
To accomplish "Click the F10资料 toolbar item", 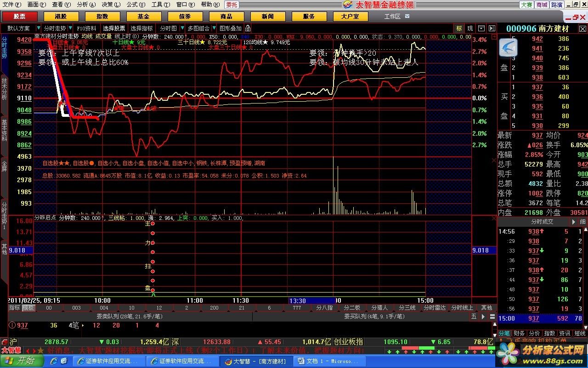I will tap(87, 28).
